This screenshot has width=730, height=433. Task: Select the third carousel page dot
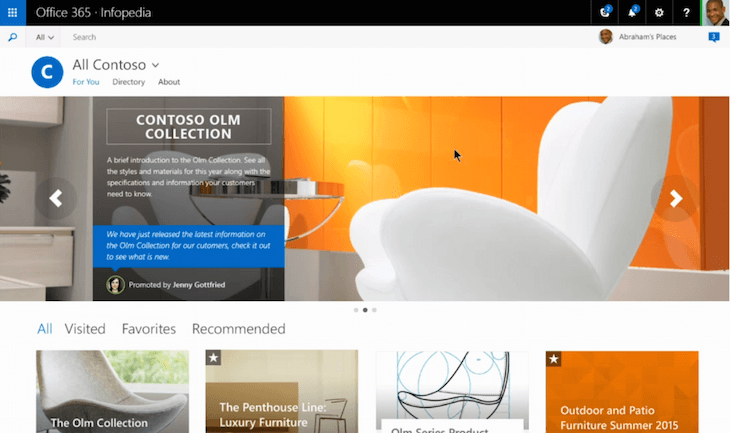coord(374,310)
